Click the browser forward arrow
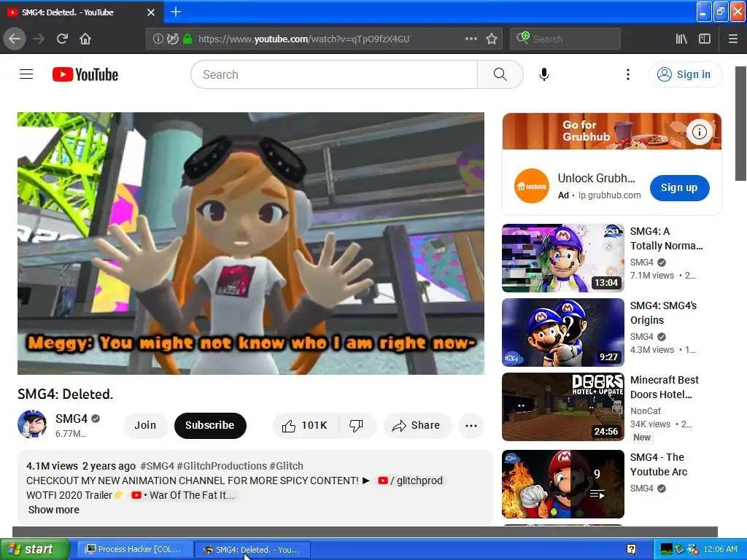Image resolution: width=747 pixels, height=560 pixels. (39, 39)
